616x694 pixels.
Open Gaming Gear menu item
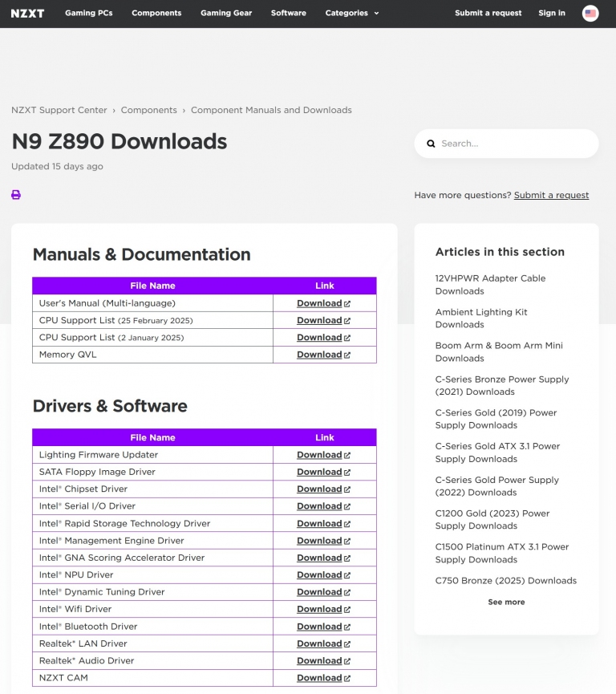coord(226,14)
